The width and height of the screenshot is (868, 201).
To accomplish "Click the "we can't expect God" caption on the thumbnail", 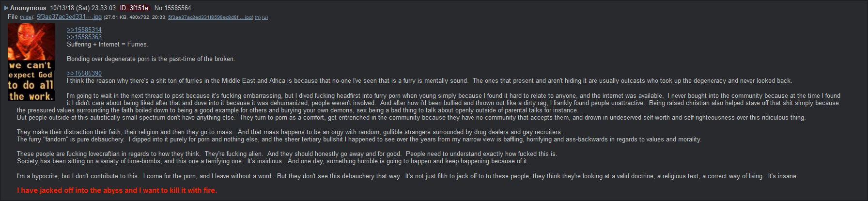I will (31, 70).
